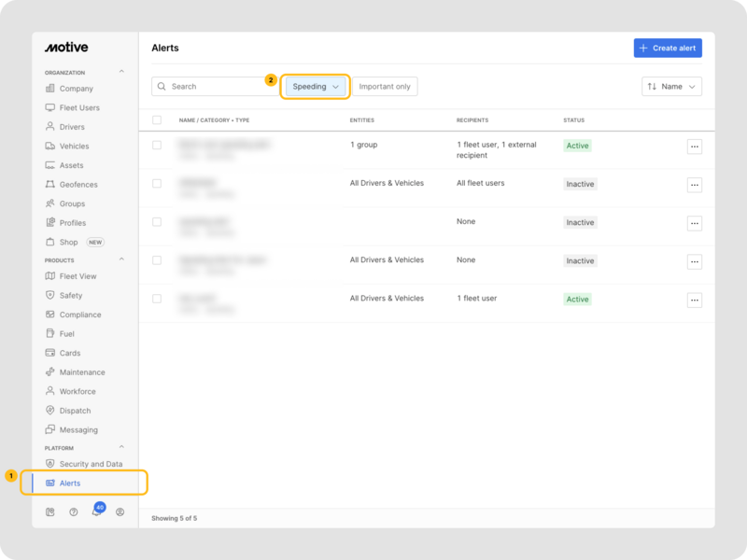747x560 pixels.
Task: Click the Vehicles truck icon
Action: pos(50,147)
